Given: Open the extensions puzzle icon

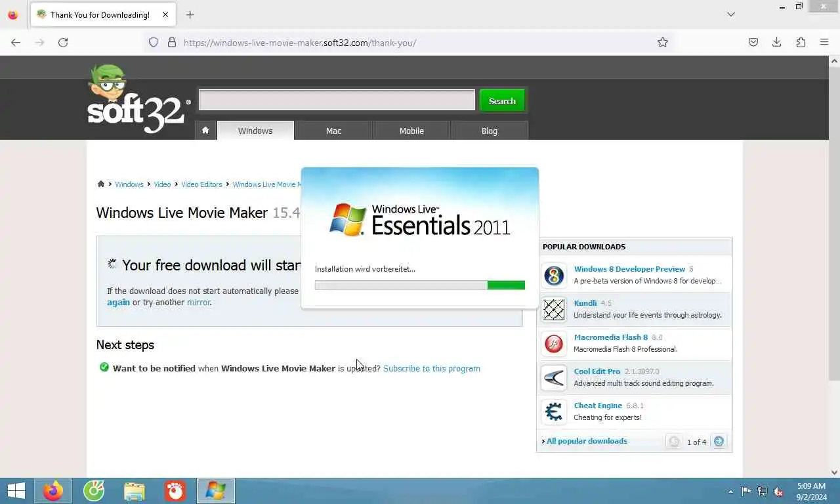Looking at the screenshot, I should pos(801,42).
